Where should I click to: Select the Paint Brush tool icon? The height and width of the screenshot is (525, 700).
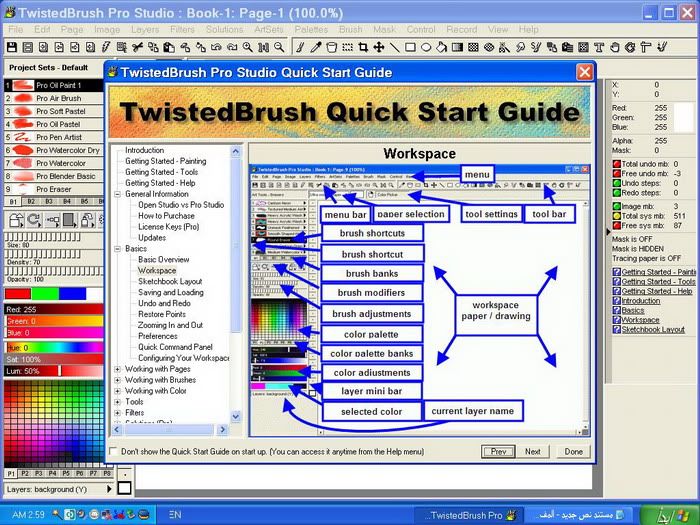click(x=300, y=47)
